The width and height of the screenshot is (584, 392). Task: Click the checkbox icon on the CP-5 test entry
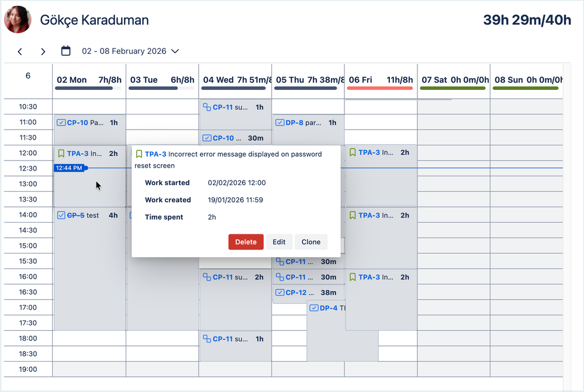[61, 215]
